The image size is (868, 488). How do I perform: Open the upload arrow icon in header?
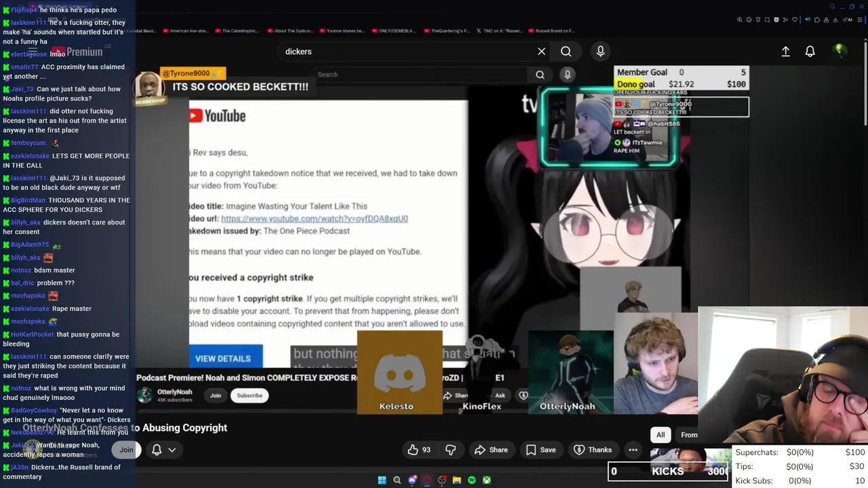click(785, 52)
